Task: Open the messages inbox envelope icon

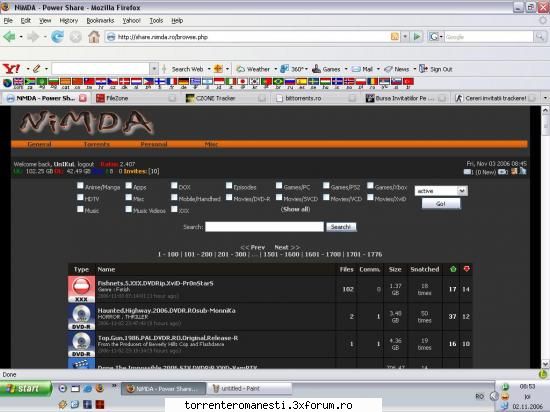Action: [x=467, y=172]
